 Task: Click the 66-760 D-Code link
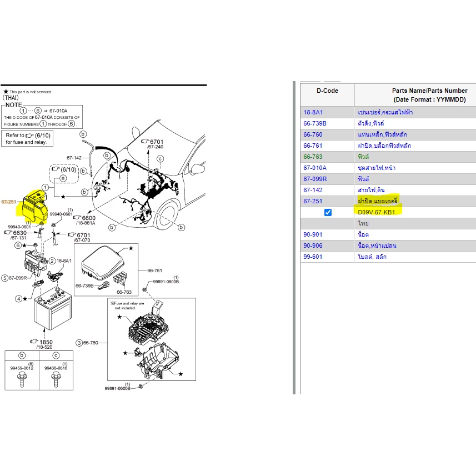[x=313, y=134]
